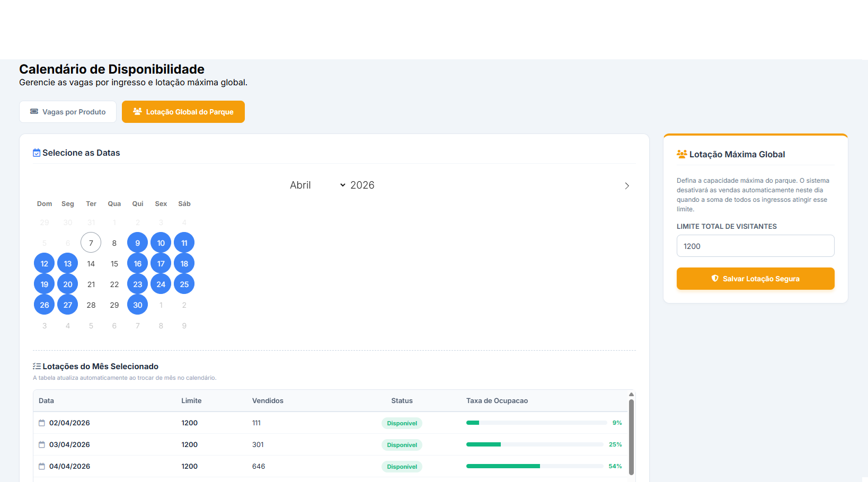Click the next month arrow in calendar

tap(627, 186)
